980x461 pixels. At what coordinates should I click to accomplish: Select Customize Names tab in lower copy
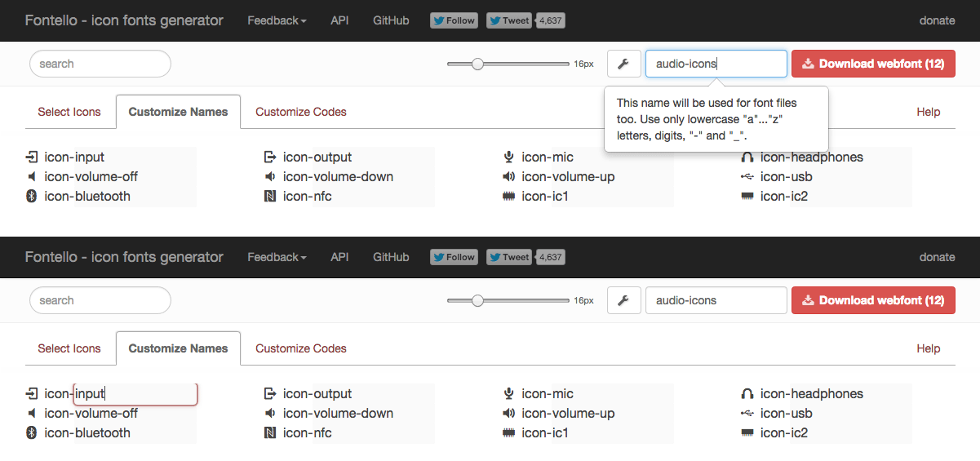(178, 348)
